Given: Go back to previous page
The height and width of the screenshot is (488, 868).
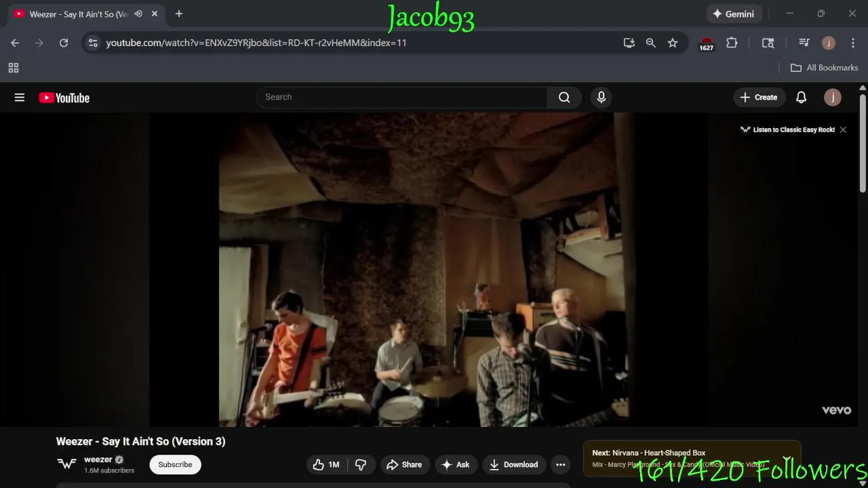Looking at the screenshot, I should pos(15,43).
